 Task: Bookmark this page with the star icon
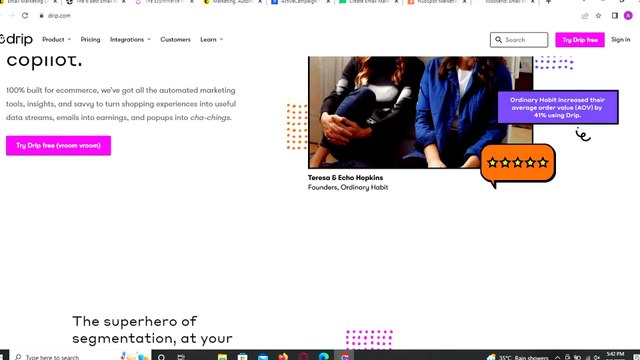point(598,16)
